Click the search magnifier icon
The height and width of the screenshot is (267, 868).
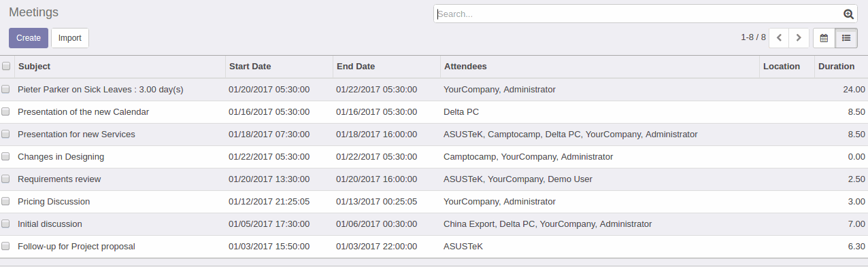tap(848, 14)
